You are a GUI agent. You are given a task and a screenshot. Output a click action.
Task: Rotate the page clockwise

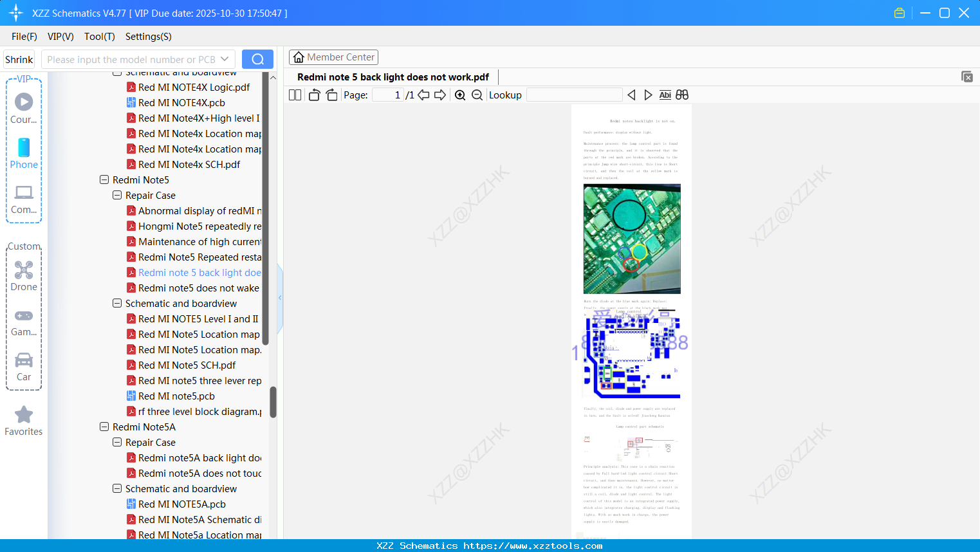coord(331,95)
